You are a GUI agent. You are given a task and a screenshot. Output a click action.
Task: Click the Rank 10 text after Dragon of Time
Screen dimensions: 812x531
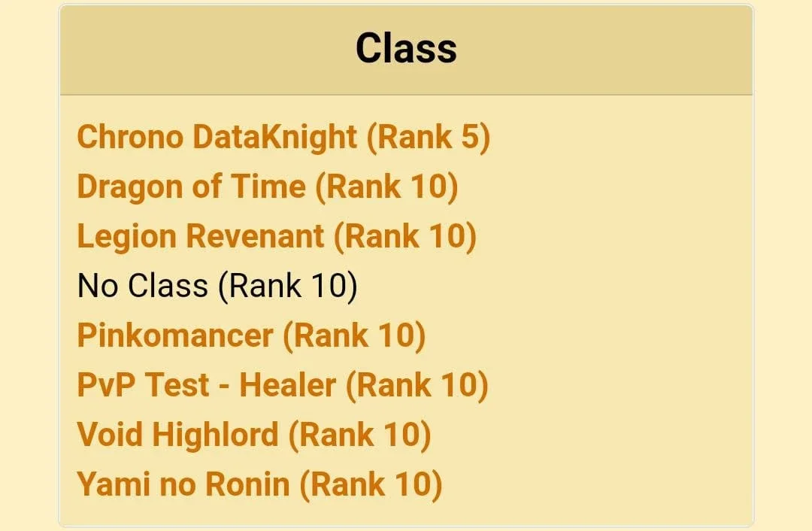point(387,187)
